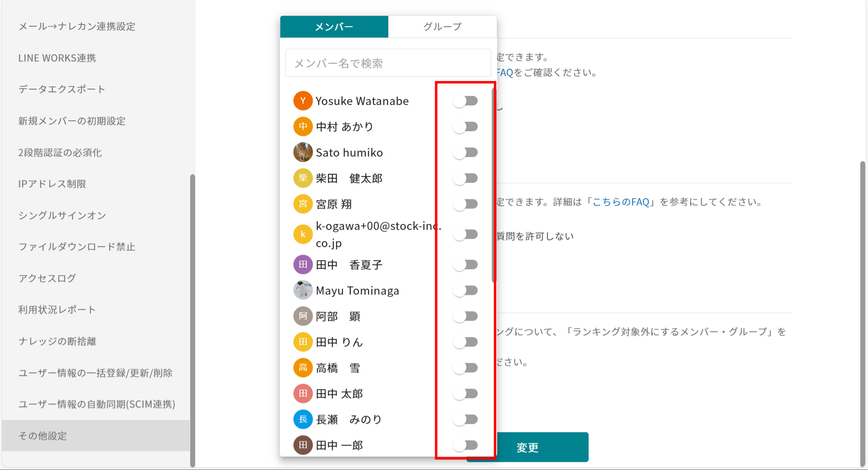Click Sato humiko's cat photo avatar

[303, 152]
